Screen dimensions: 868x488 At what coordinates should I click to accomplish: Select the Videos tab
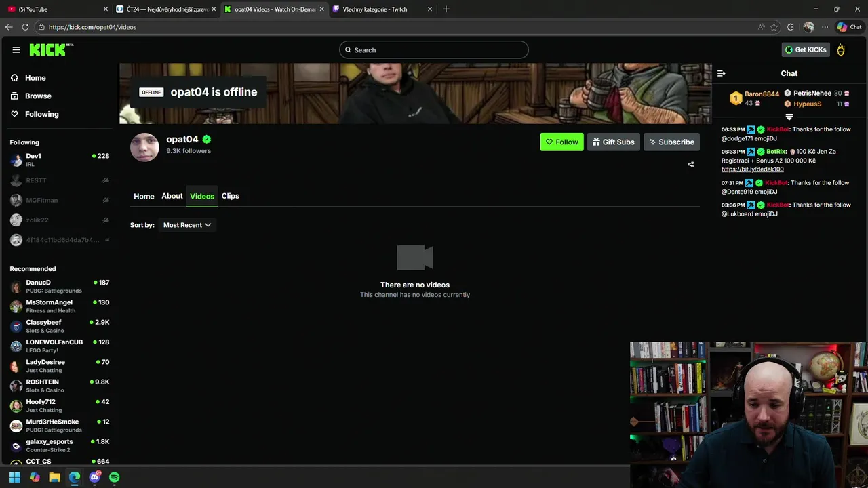202,196
